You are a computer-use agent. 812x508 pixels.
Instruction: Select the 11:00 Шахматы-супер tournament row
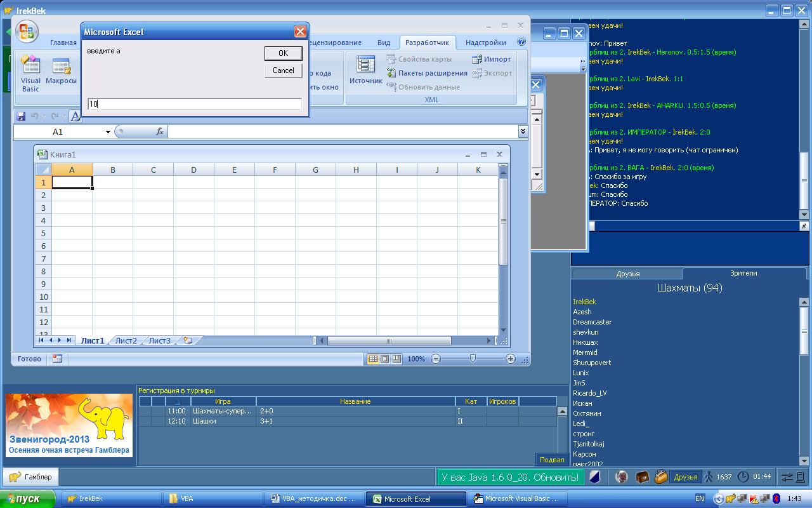click(x=348, y=411)
